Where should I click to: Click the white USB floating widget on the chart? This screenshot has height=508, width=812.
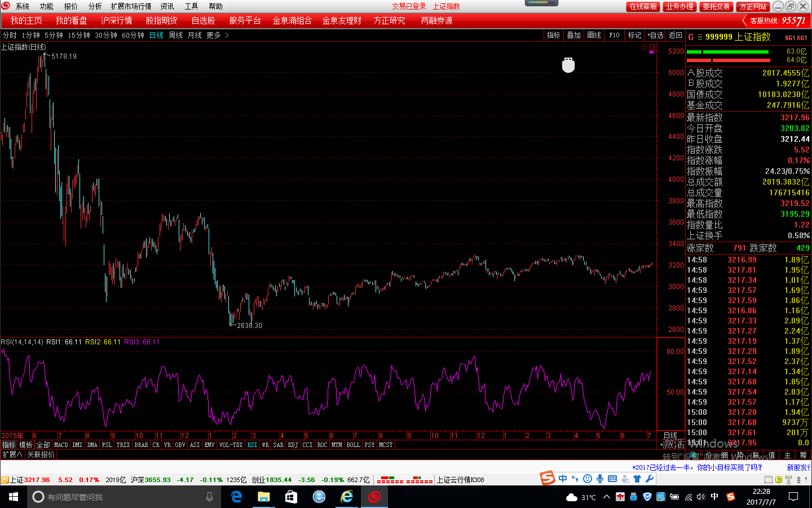(568, 65)
